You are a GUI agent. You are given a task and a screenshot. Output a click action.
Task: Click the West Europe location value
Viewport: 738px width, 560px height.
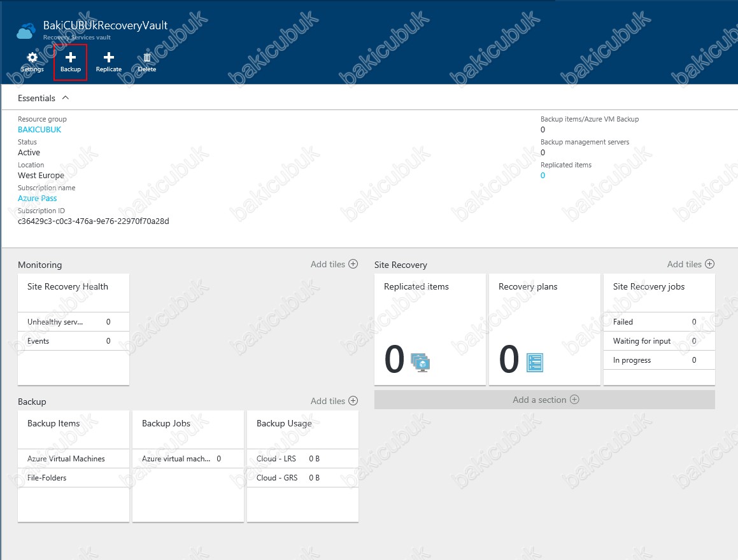[x=41, y=176]
